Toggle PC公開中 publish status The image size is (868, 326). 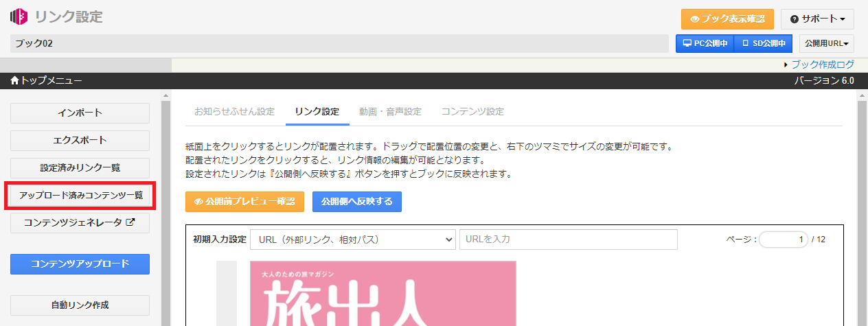click(x=705, y=43)
